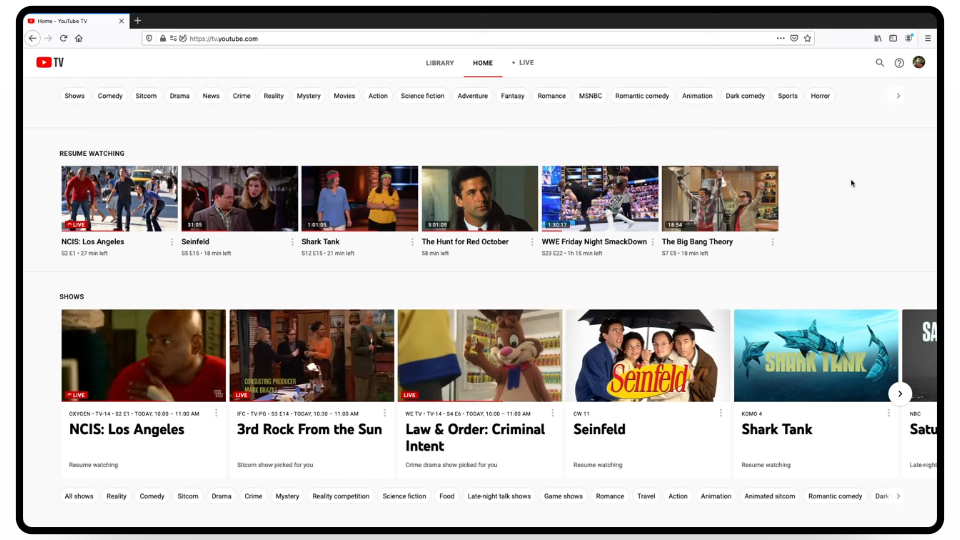Open the Firefox library icon
Screen dimensions: 960x540
(x=877, y=38)
